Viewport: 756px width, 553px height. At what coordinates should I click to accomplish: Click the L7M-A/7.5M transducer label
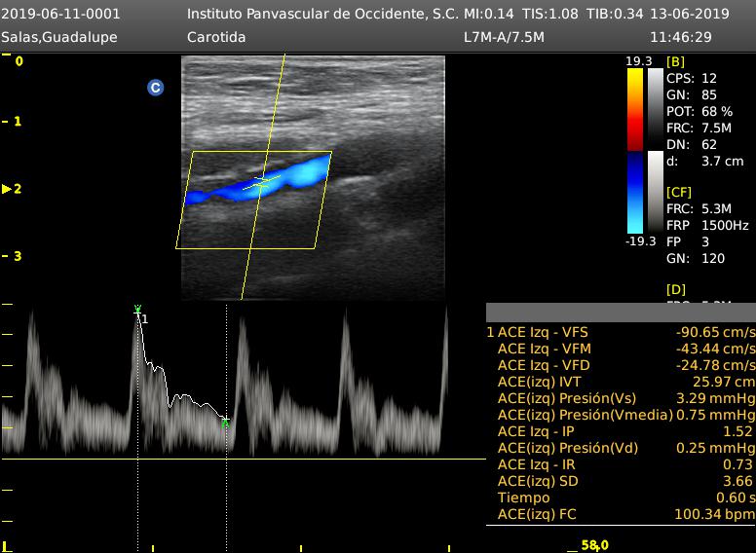503,37
